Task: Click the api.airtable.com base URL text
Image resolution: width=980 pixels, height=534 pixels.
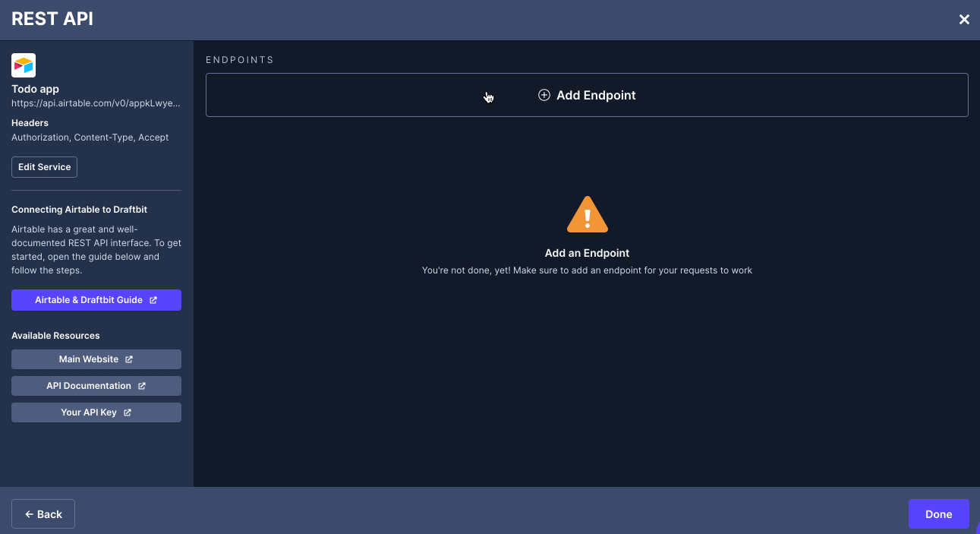Action: pos(96,103)
